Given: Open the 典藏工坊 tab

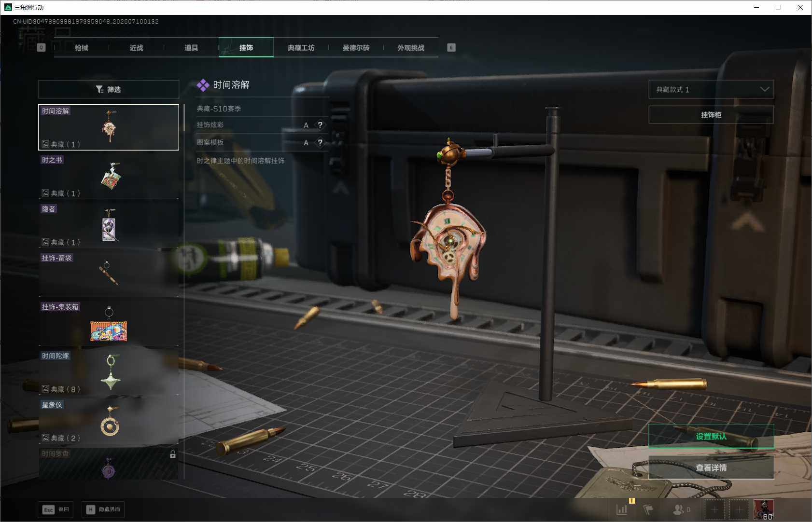Looking at the screenshot, I should click(x=301, y=47).
